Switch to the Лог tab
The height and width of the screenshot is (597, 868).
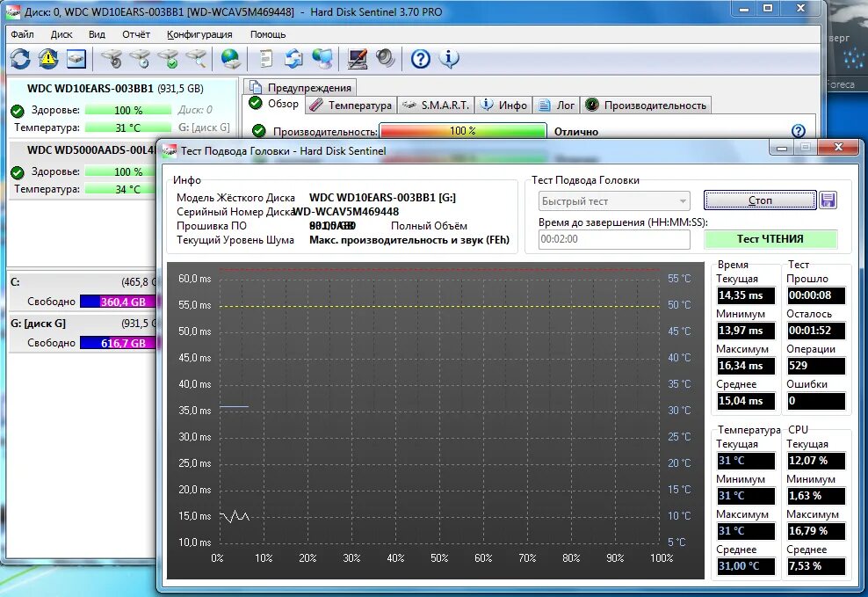point(556,106)
